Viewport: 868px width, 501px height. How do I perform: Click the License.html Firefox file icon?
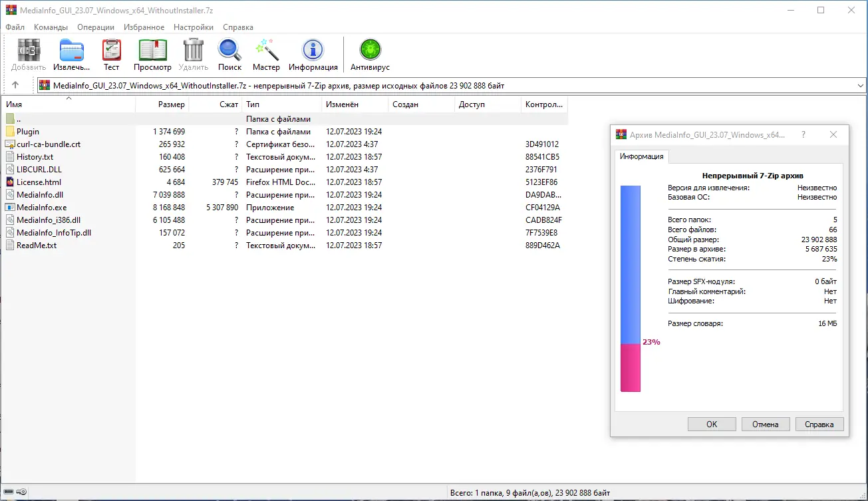point(10,182)
